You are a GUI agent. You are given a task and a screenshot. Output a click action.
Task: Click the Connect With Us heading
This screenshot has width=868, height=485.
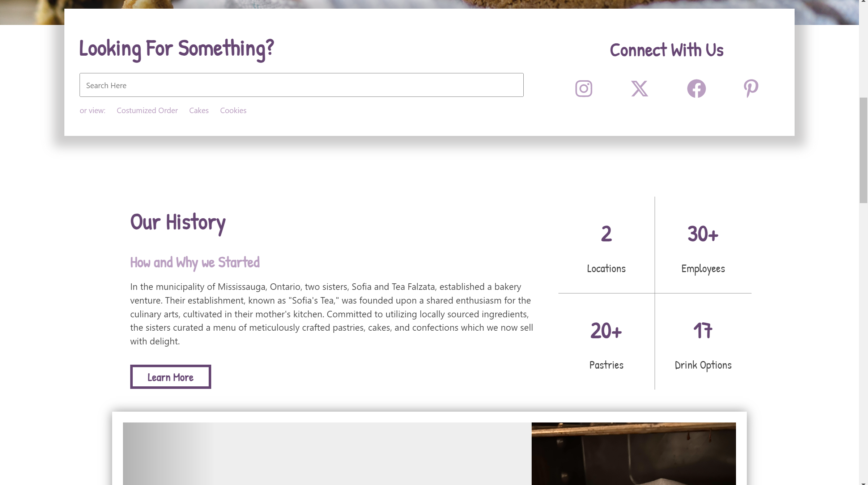coord(667,50)
